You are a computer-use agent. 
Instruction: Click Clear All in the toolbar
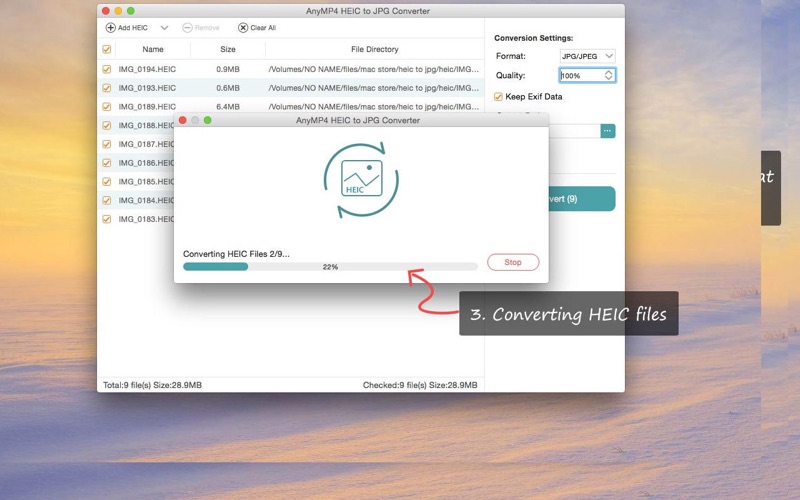(x=257, y=28)
